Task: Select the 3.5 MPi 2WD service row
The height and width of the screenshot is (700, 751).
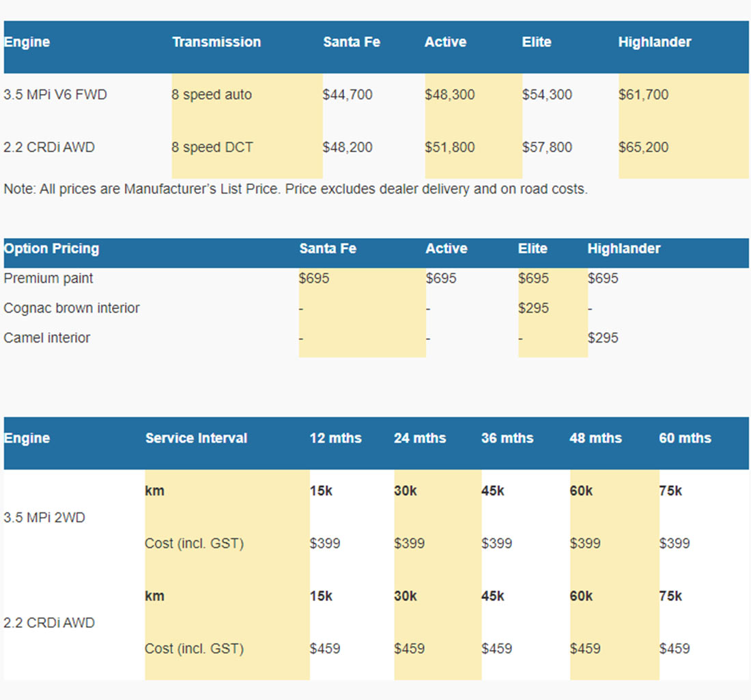Action: pyautogui.click(x=44, y=518)
